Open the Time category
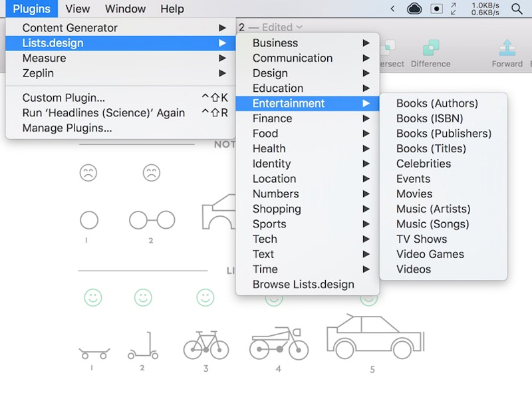 307,269
